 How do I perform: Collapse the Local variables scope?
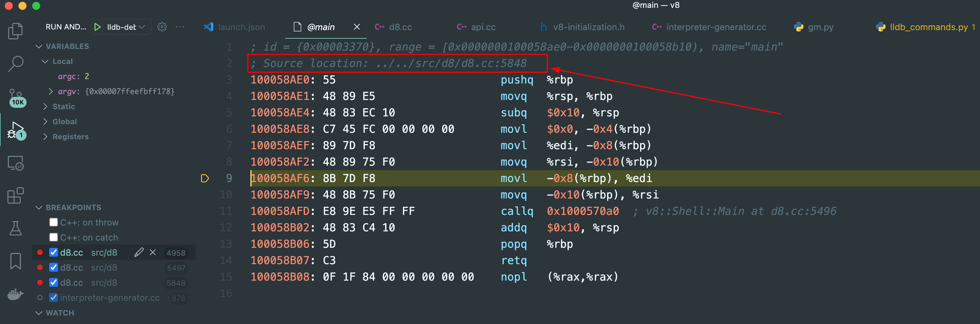45,62
